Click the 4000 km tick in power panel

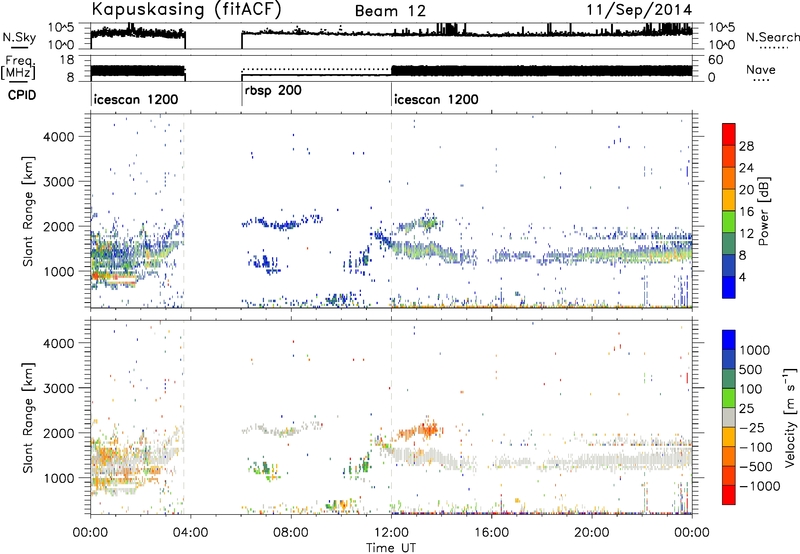59,137
